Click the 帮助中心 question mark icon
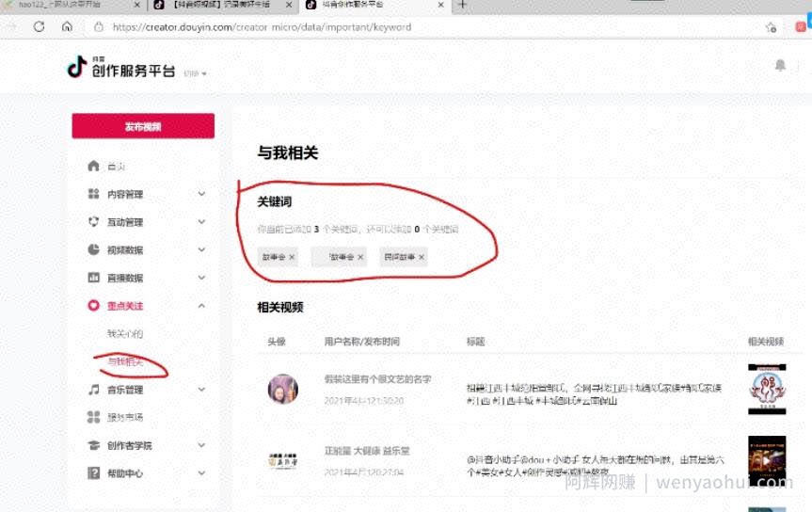 coord(93,473)
